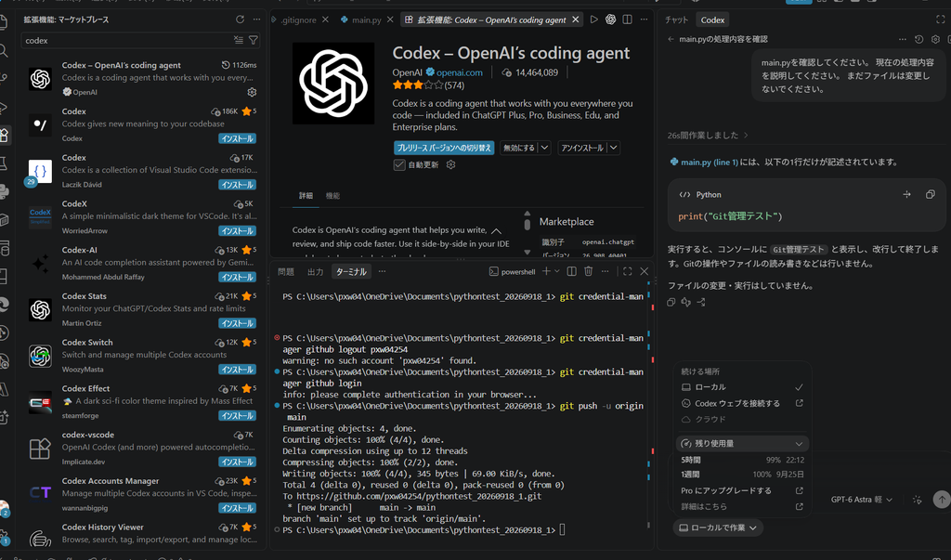Image resolution: width=951 pixels, height=560 pixels.
Task: Open the main.py (line 1) link
Action: 709,162
